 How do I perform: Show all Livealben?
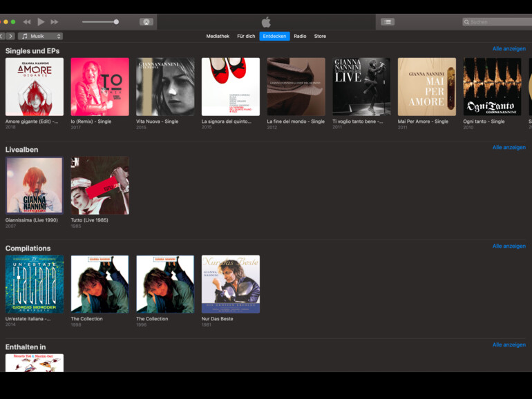point(509,148)
